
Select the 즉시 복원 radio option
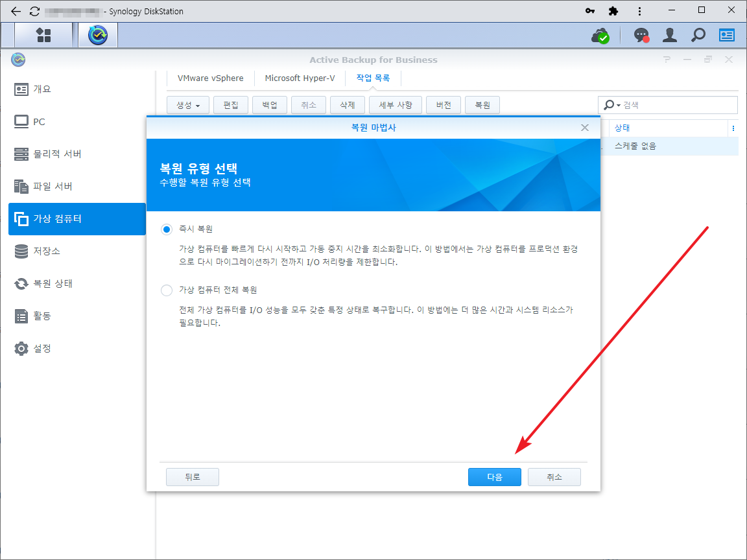[x=166, y=229]
